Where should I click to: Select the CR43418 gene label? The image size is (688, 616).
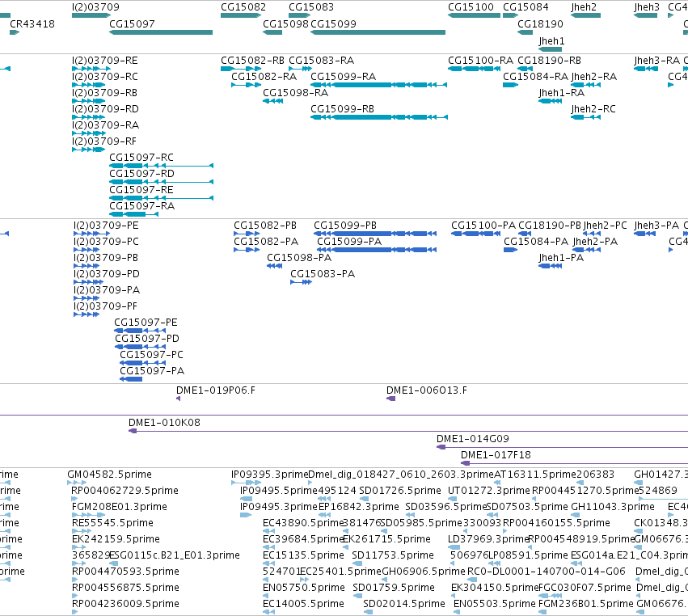tap(32, 23)
